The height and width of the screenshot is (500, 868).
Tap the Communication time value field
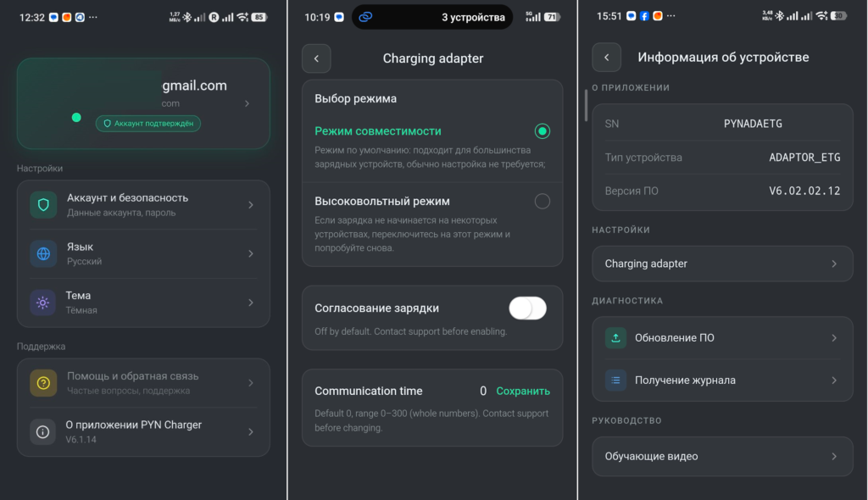pyautogui.click(x=482, y=391)
